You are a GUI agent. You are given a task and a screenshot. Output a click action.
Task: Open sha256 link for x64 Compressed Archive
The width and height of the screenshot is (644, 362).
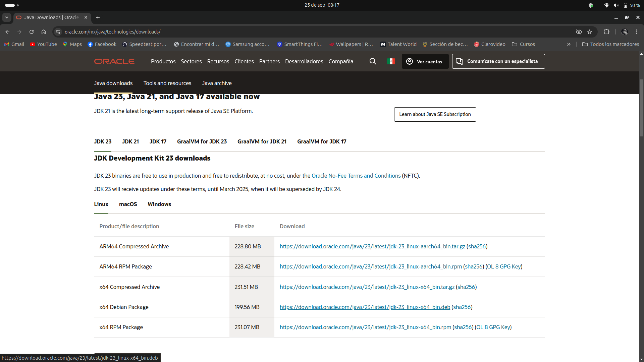tap(466, 287)
